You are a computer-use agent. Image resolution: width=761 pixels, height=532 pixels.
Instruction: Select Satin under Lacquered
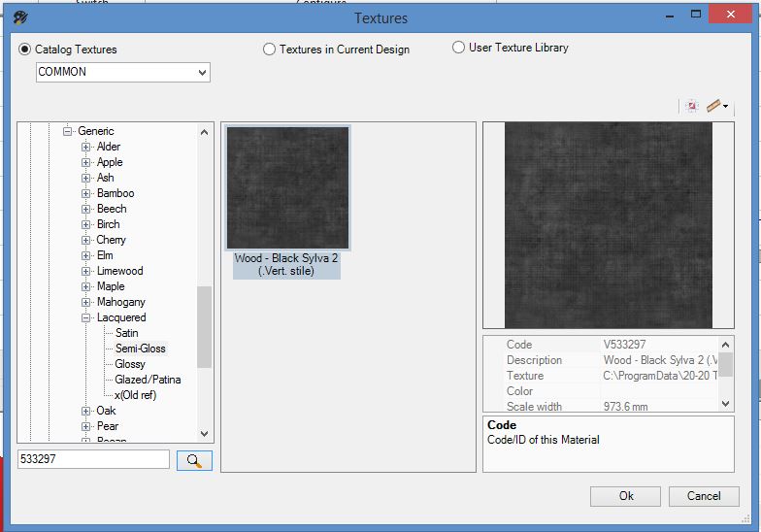click(126, 333)
